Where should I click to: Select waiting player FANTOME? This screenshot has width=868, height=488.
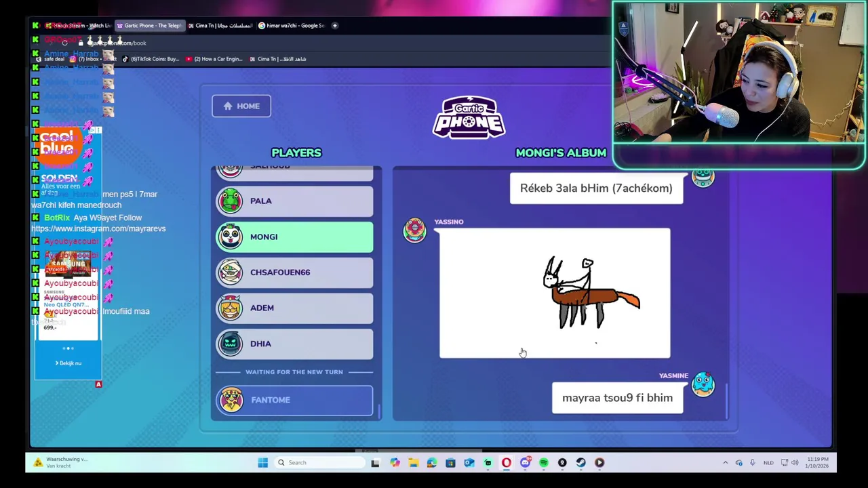click(294, 400)
